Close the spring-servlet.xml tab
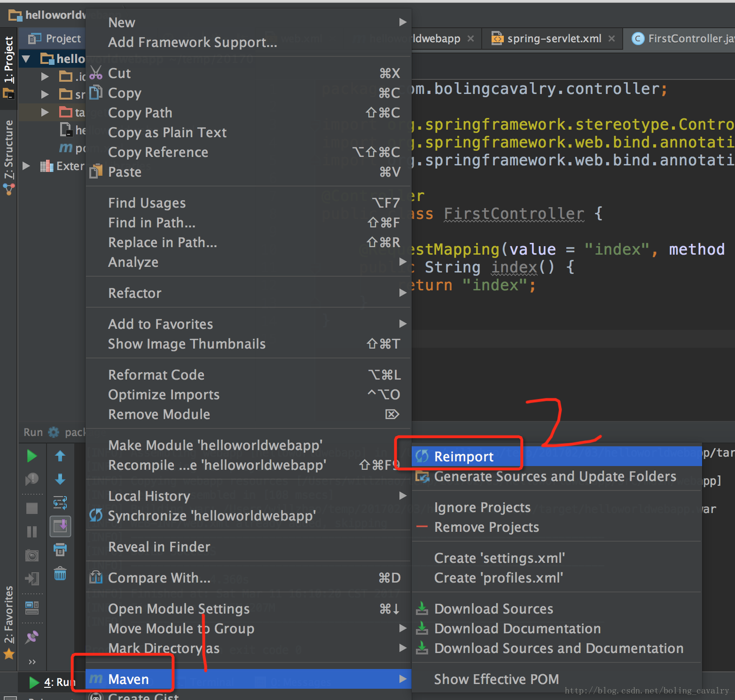Viewport: 735px width, 700px height. (611, 39)
